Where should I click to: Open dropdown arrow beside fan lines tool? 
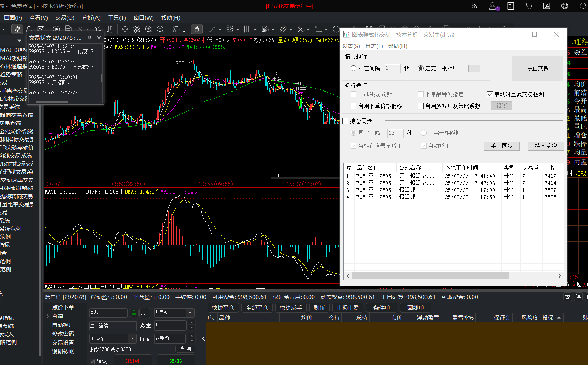273,30
